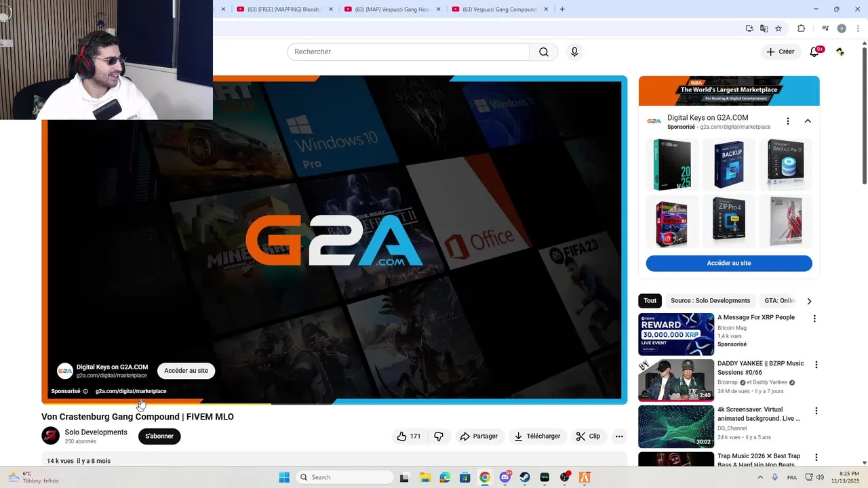
Task: Click the sponsored info icon in the ad
Action: coord(85,391)
